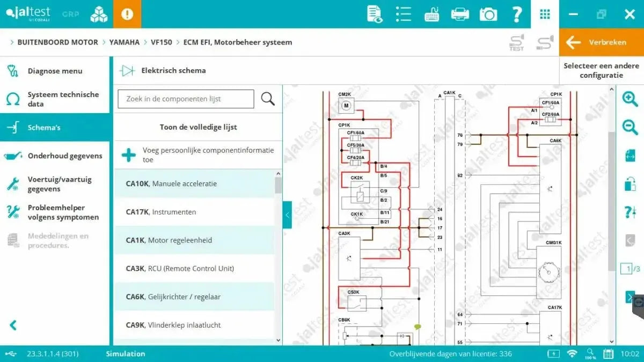Click Toon de volledige lijst

coord(197,127)
